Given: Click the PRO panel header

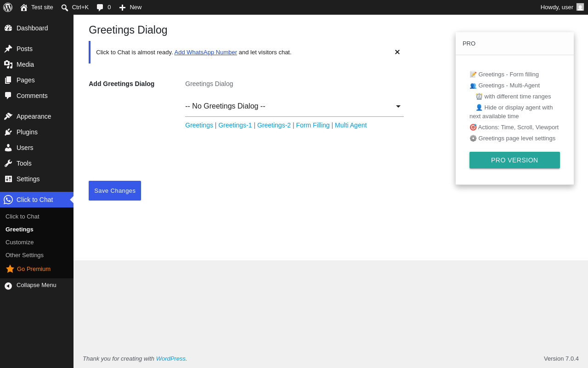Looking at the screenshot, I should tap(514, 44).
